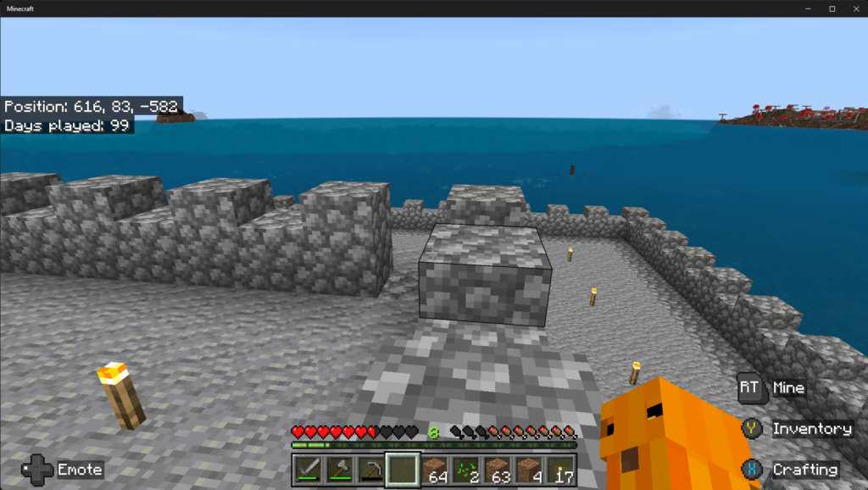The height and width of the screenshot is (490, 868).
Task: Click the yellow Y button icon
Action: coord(752,429)
